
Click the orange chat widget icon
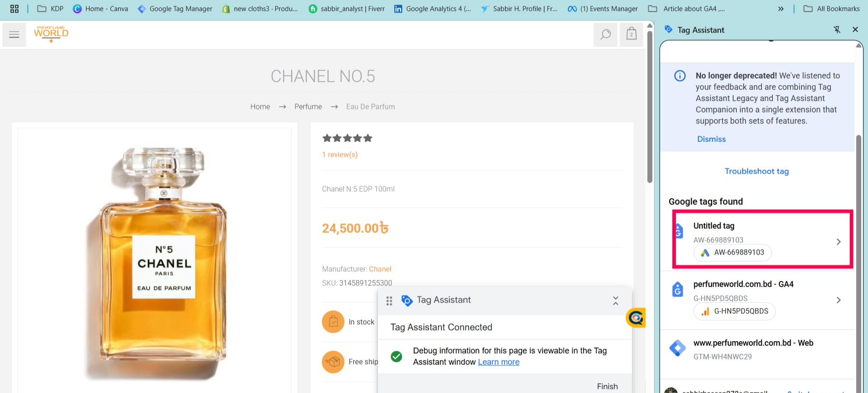coord(636,318)
